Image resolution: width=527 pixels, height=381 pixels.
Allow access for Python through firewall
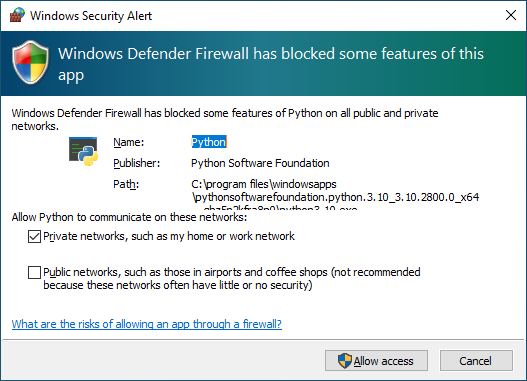point(376,361)
